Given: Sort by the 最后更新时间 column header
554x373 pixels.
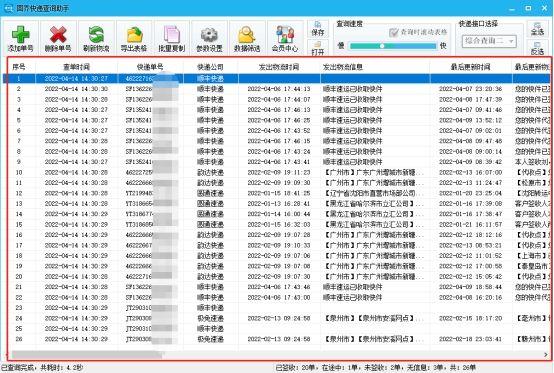Looking at the screenshot, I should click(x=470, y=67).
